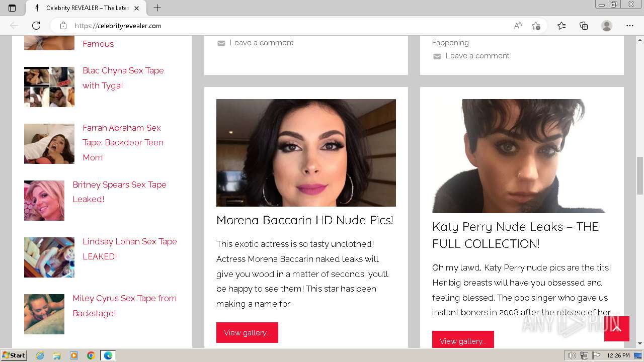This screenshot has width=644, height=362.
Task: Open the browser profile icon
Action: click(x=607, y=26)
